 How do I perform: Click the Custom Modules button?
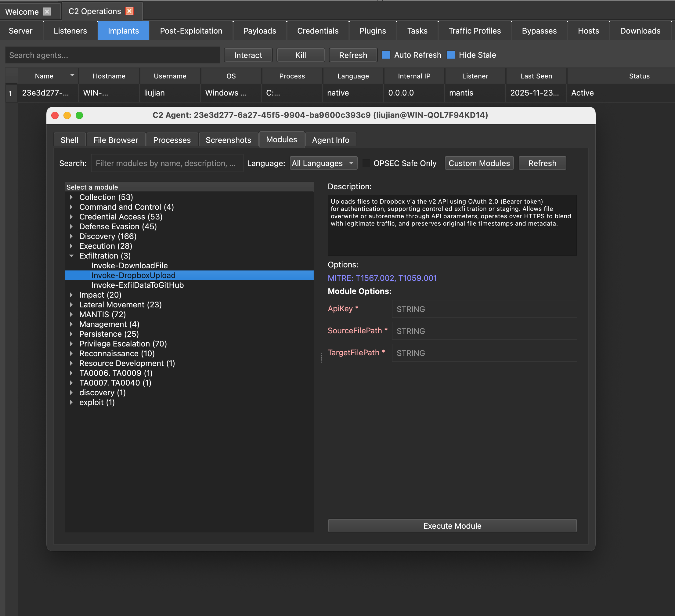[x=479, y=163]
